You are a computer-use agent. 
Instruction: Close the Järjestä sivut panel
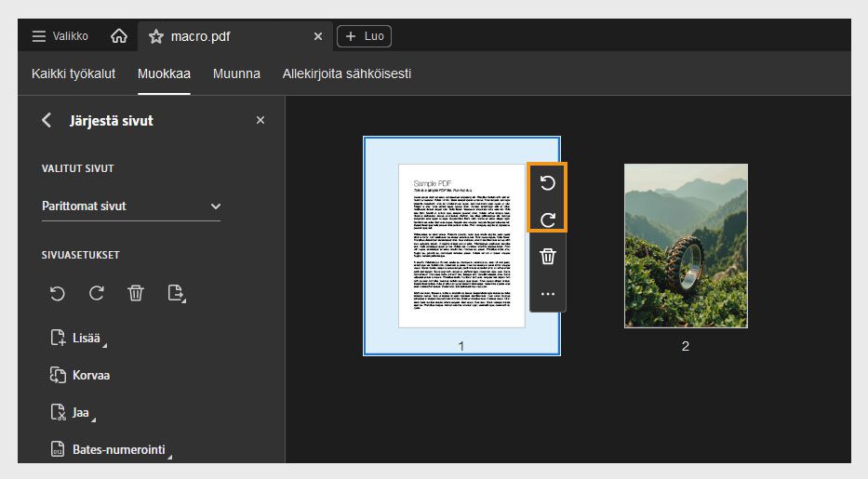260,120
